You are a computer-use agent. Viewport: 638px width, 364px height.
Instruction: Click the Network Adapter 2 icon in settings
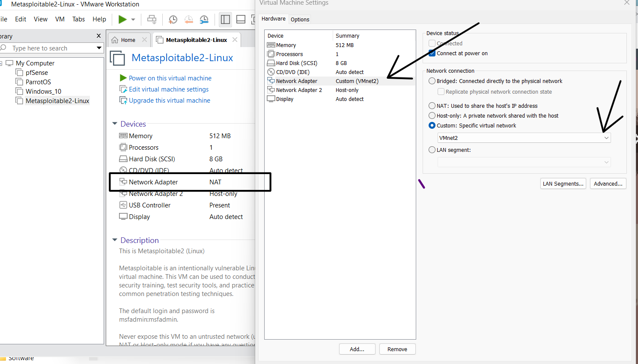point(271,90)
